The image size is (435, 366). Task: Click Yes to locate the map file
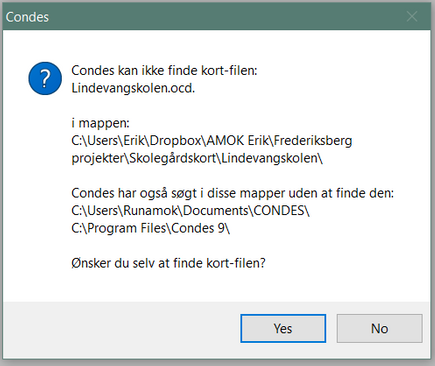[283, 328]
